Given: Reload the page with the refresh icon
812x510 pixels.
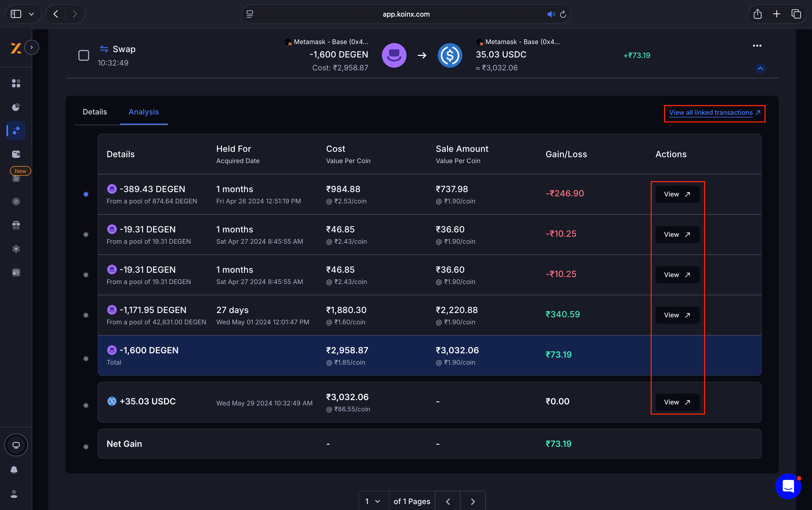Looking at the screenshot, I should click(x=563, y=14).
